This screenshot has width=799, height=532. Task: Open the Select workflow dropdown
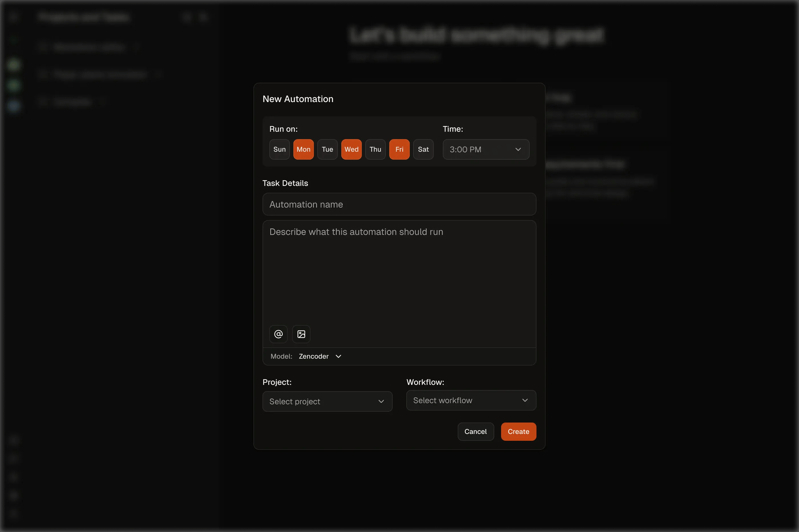471,400
